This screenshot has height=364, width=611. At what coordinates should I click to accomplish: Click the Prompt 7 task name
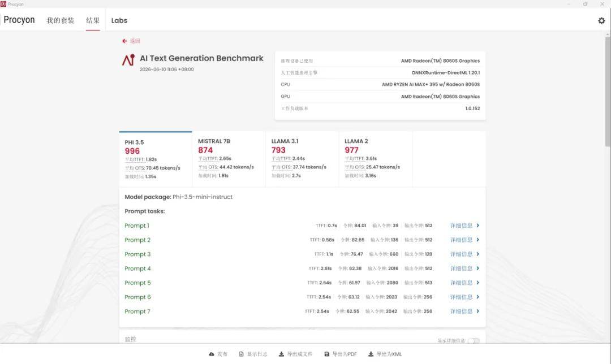(137, 311)
